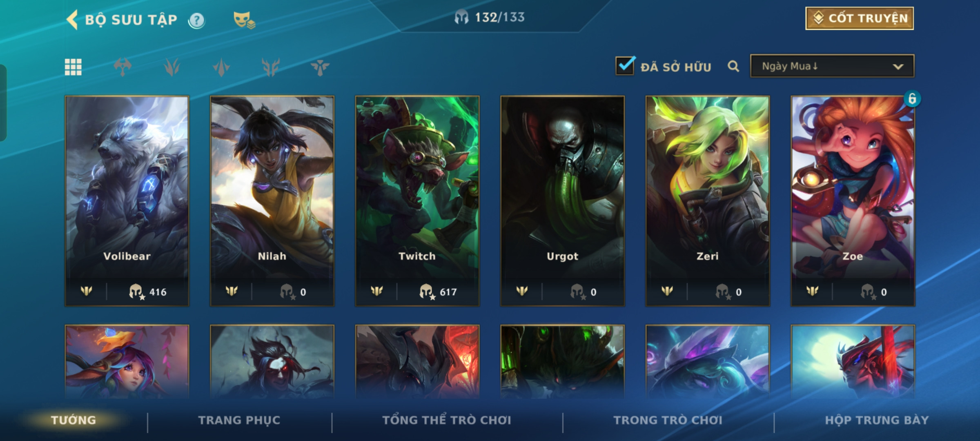Click the dropdown chevron arrow on sort box

(x=898, y=67)
